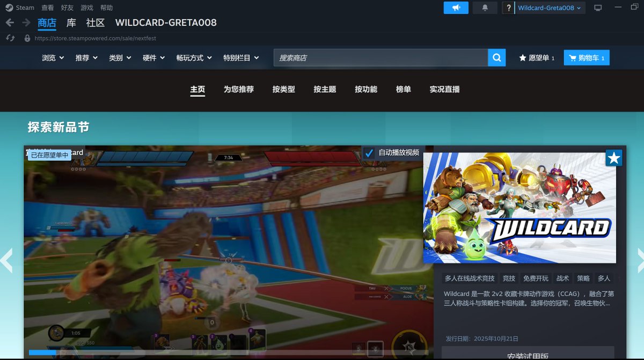Screen dimensions: 644x360
Task: Click the megaphone announcements button
Action: coord(456,8)
